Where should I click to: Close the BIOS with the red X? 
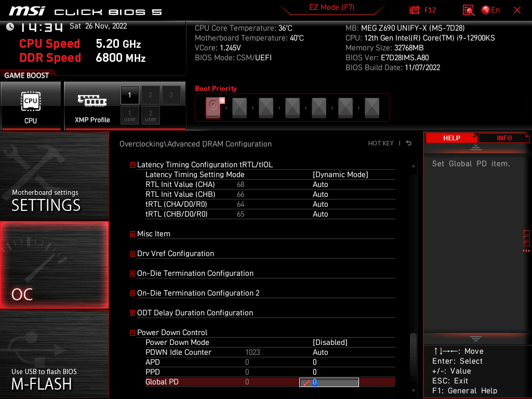[x=517, y=10]
